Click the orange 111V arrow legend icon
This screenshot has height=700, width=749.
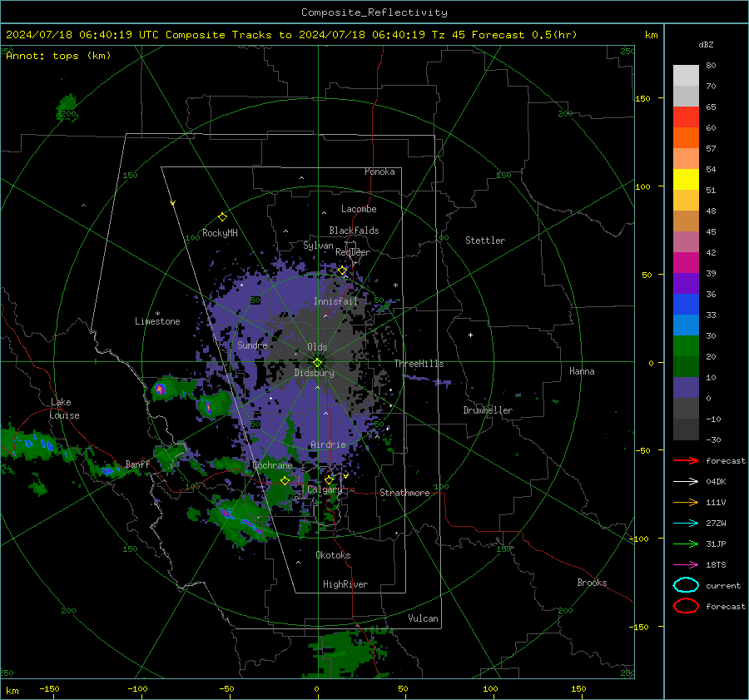[x=686, y=502]
